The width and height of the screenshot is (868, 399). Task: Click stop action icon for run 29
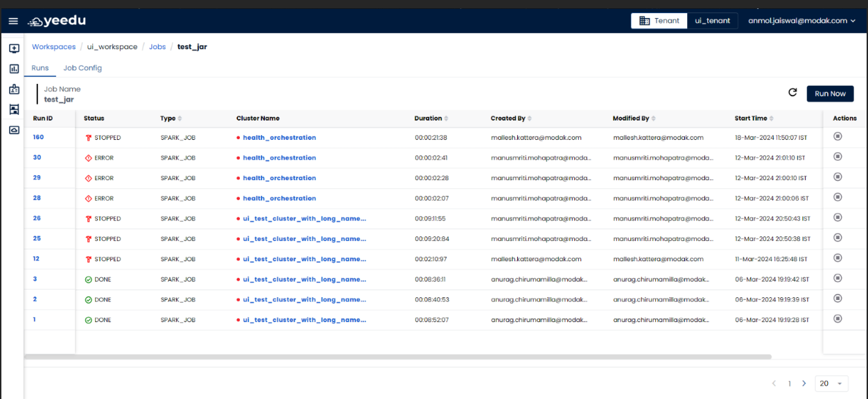[837, 177]
